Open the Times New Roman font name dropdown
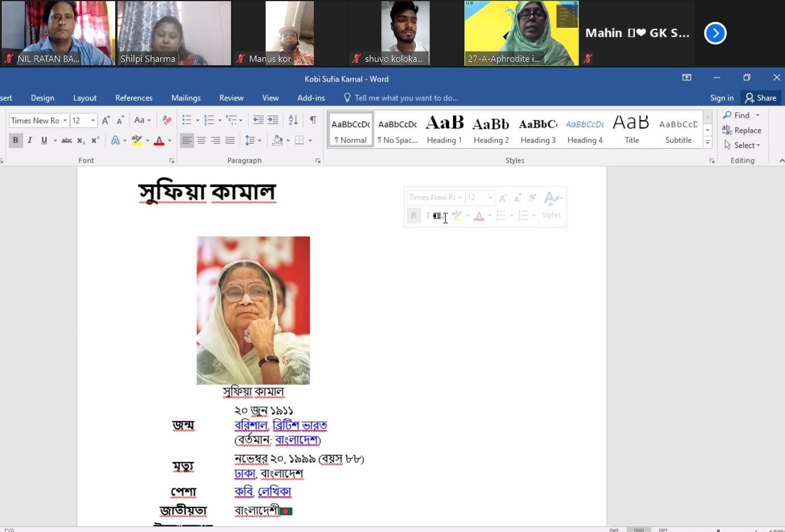 coord(65,120)
